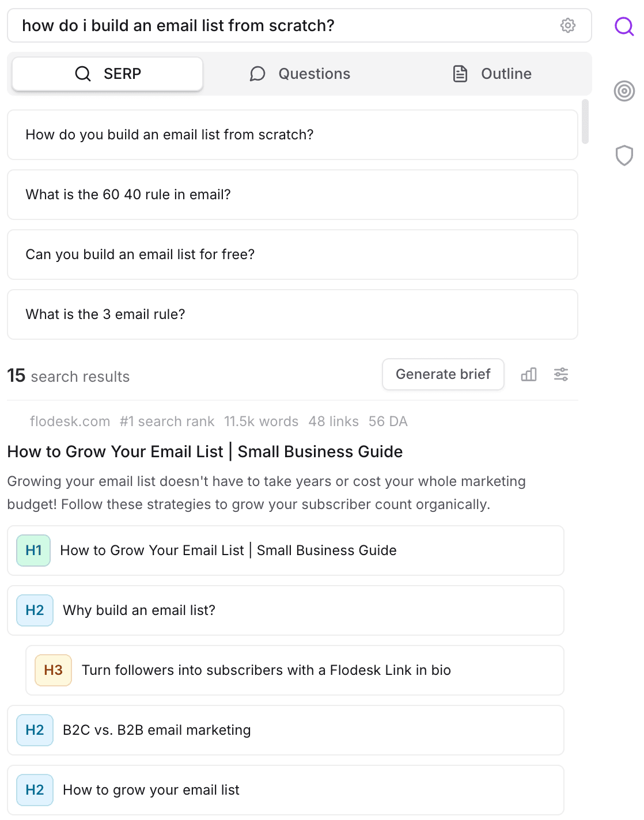Click the chat bubble icon next to Questions

pyautogui.click(x=257, y=74)
